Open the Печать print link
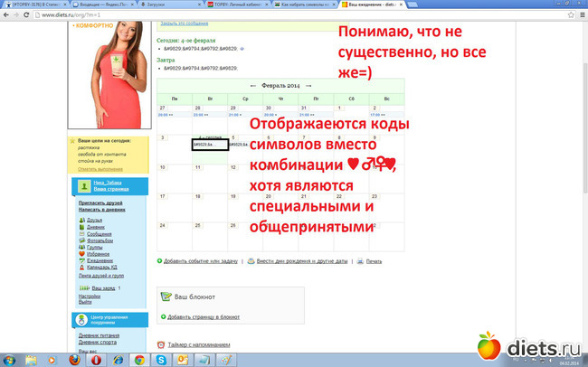588x367 pixels. 374,260
